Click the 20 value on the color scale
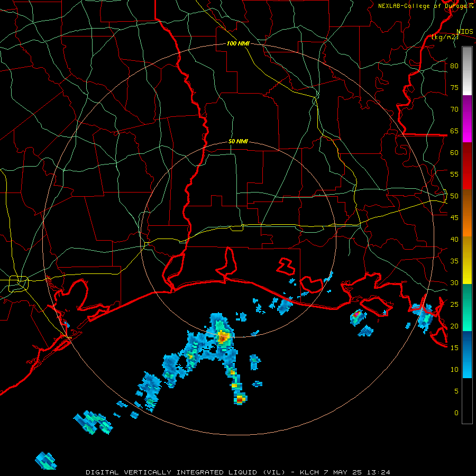476x476 pixels. pyautogui.click(x=454, y=326)
